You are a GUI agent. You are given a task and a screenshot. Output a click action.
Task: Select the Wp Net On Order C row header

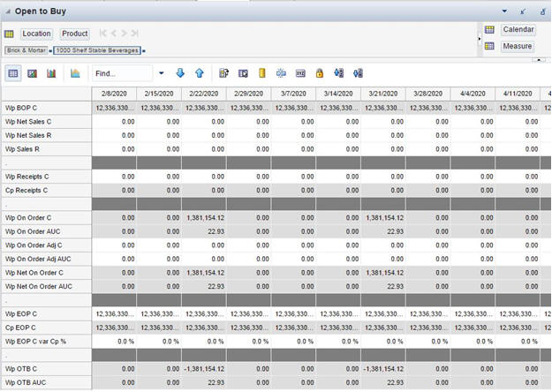tap(47, 273)
